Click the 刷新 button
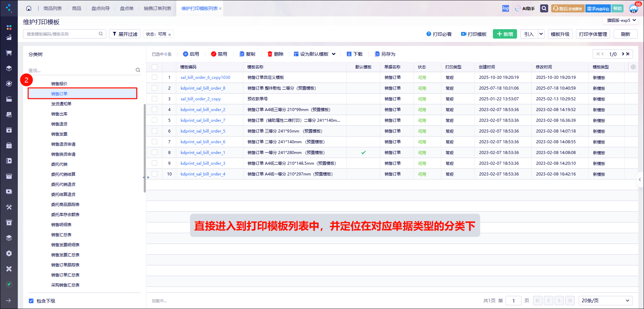Image resolution: width=644 pixels, height=309 pixels. click(625, 34)
